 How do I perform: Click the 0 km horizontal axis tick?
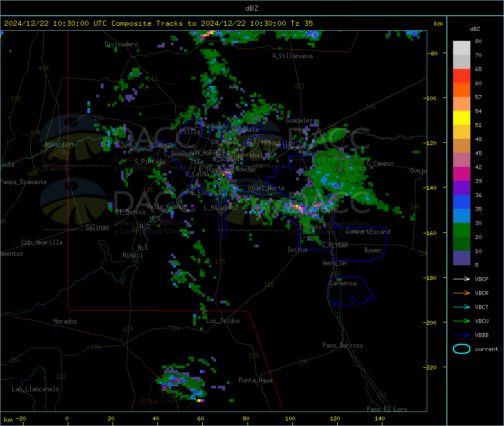[x=67, y=418]
